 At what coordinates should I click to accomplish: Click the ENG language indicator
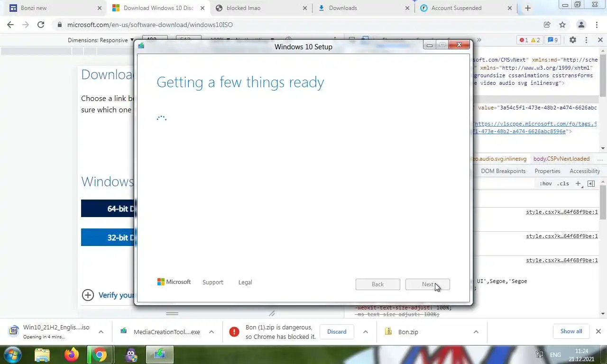coord(555,355)
